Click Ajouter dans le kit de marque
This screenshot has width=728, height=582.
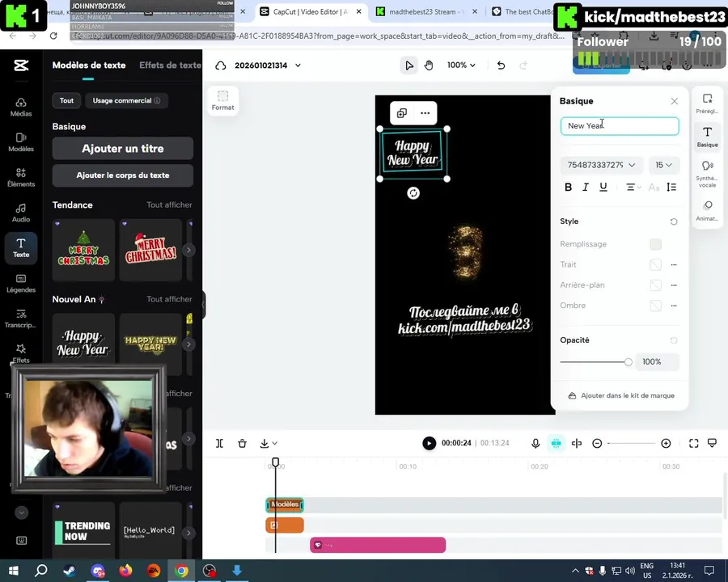point(621,395)
